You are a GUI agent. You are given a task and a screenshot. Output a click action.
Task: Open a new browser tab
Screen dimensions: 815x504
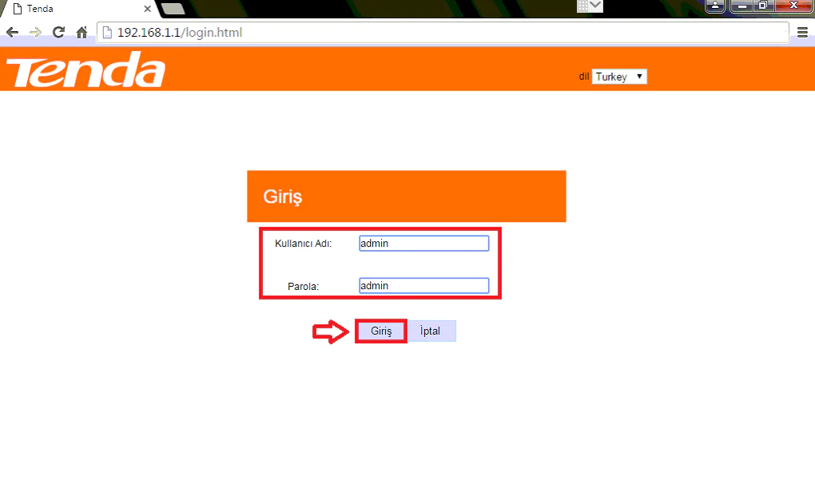(173, 9)
